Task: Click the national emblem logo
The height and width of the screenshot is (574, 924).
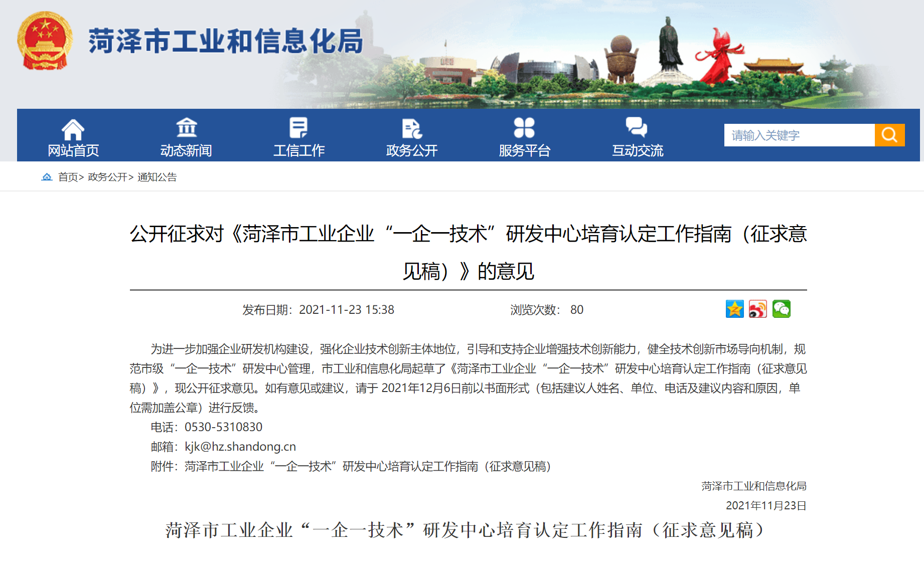Action: coord(45,41)
